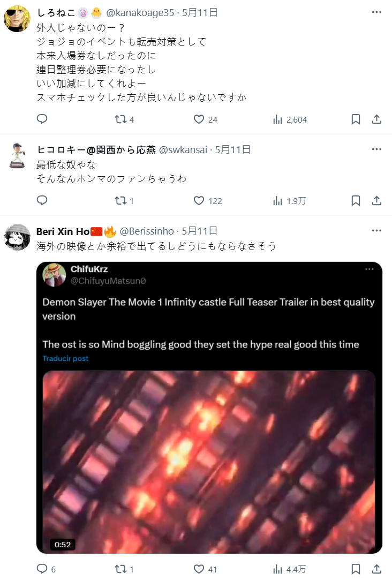
Task: Open more options on the swkansai tweet
Action: [x=376, y=149]
